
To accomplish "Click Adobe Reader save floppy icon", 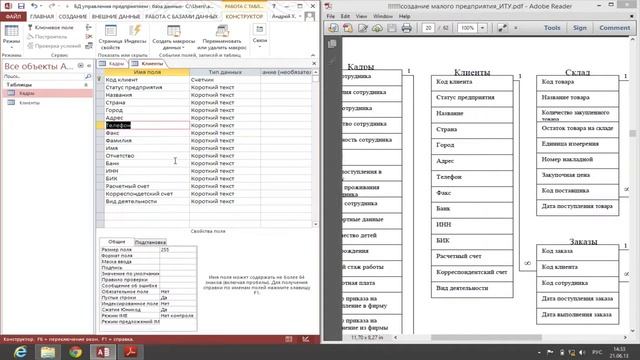I will pos(392,28).
